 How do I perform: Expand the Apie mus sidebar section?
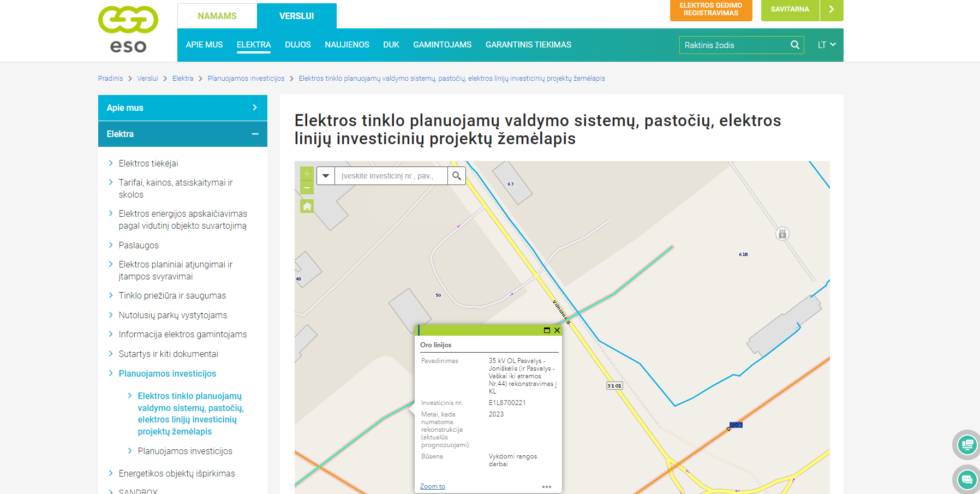click(255, 108)
